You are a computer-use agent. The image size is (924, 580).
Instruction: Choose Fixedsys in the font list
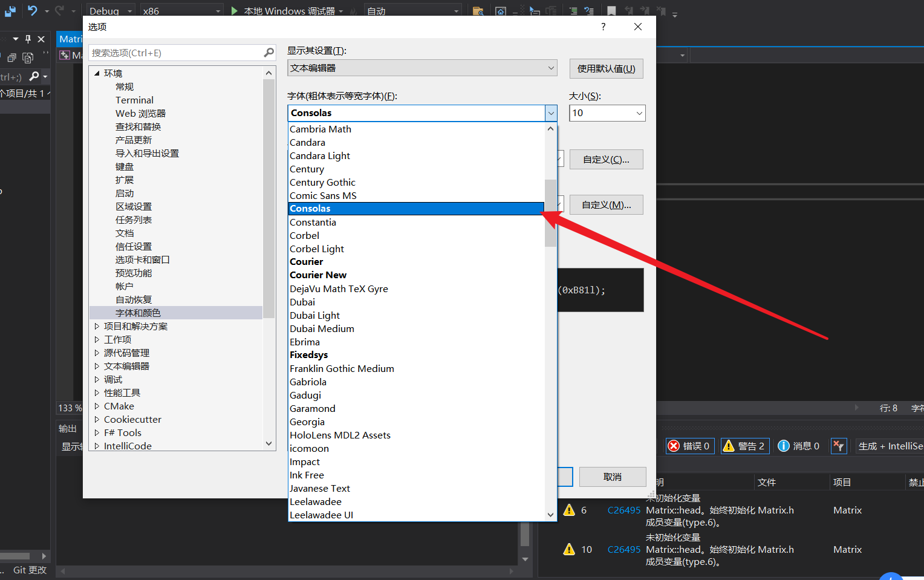(416, 355)
